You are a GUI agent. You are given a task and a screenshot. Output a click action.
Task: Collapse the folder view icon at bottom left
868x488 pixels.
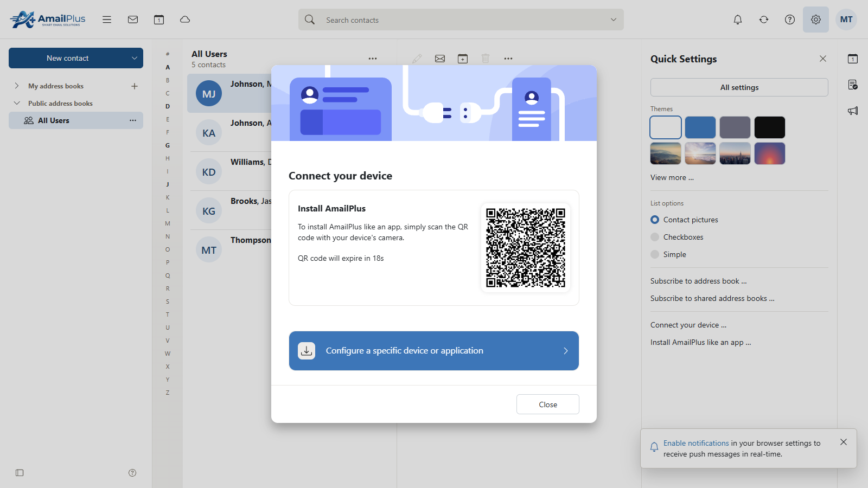(20, 473)
